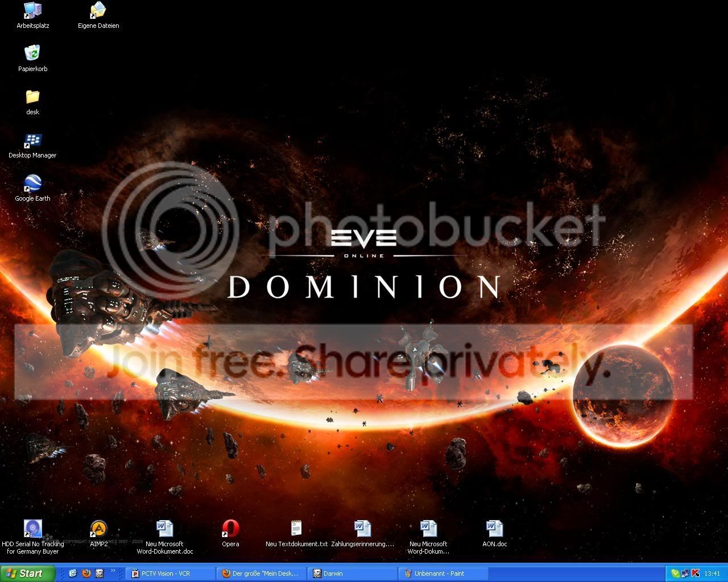Switch to the Firefox 'Der große Mein Desk...' window
This screenshot has width=728, height=582.
tap(262, 573)
